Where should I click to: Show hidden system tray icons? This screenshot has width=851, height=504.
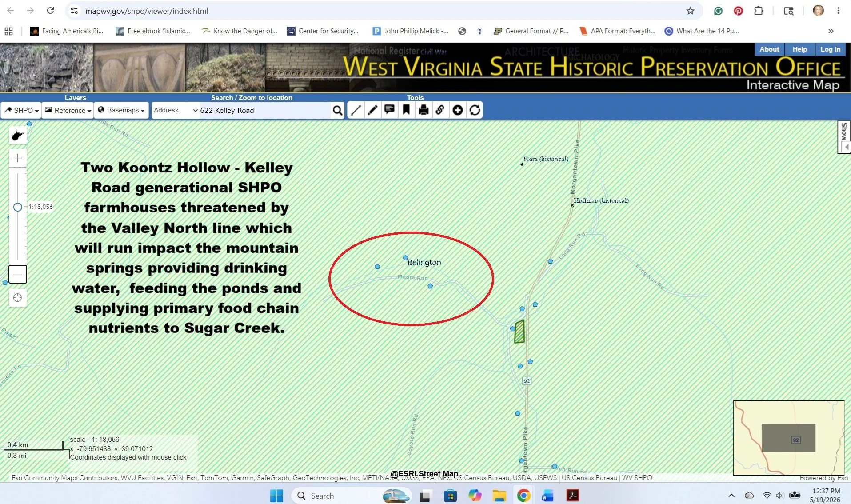[731, 496]
